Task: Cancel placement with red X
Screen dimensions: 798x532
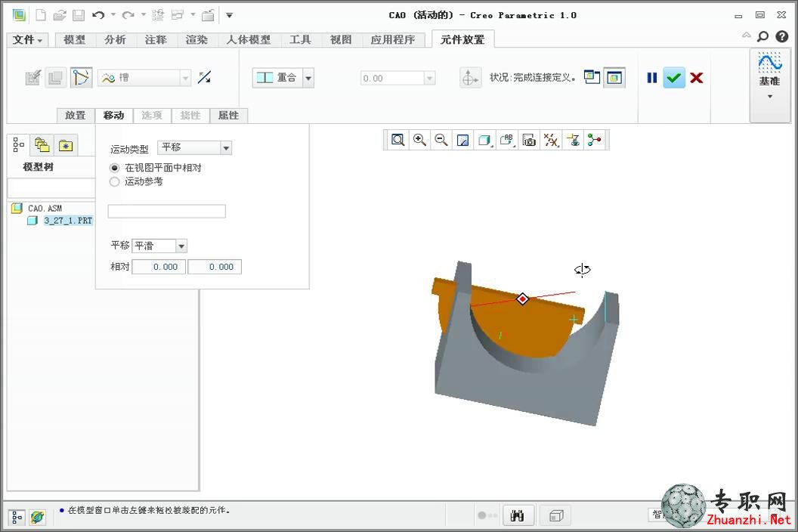Action: point(697,78)
